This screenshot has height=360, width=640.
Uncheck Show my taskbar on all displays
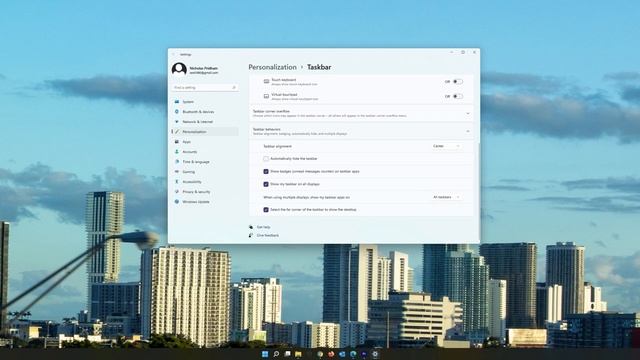[x=266, y=184]
